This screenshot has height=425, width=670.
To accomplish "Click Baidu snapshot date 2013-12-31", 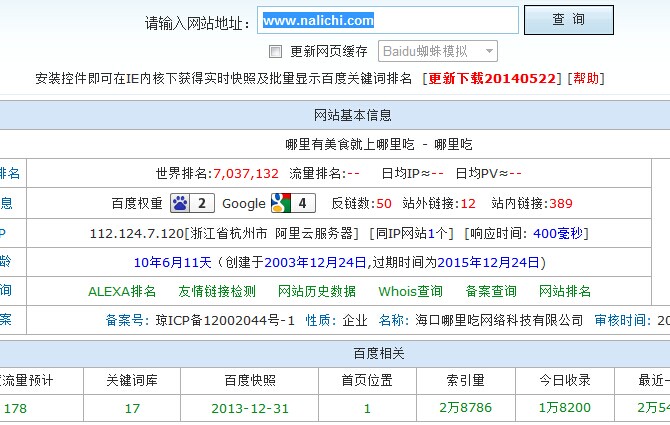I will tap(250, 409).
